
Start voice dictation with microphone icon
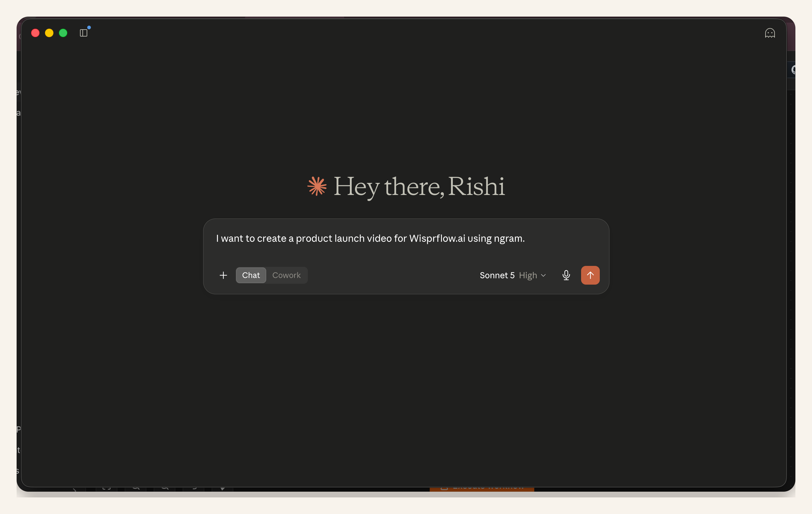566,275
